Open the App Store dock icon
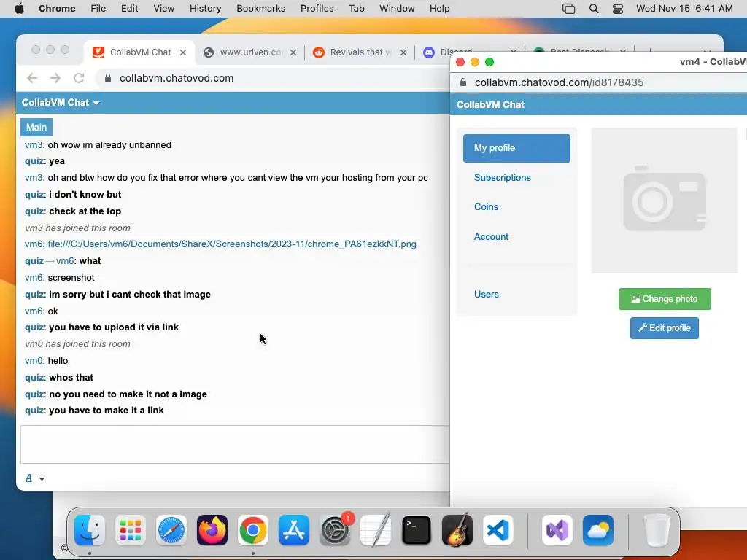Screen dimensions: 747x560 [294, 530]
